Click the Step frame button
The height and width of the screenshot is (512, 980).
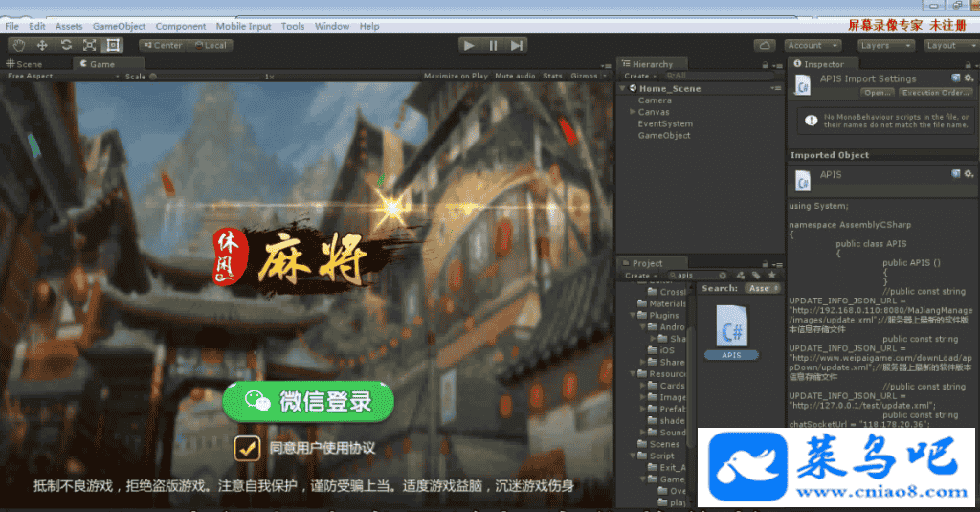click(517, 45)
